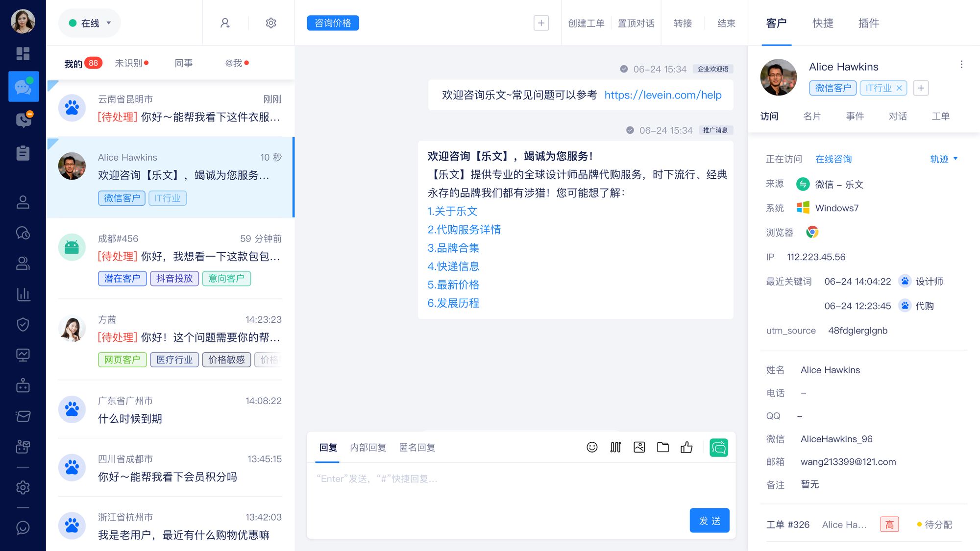
Task: Click the 3.品牌合集 link
Action: (453, 248)
